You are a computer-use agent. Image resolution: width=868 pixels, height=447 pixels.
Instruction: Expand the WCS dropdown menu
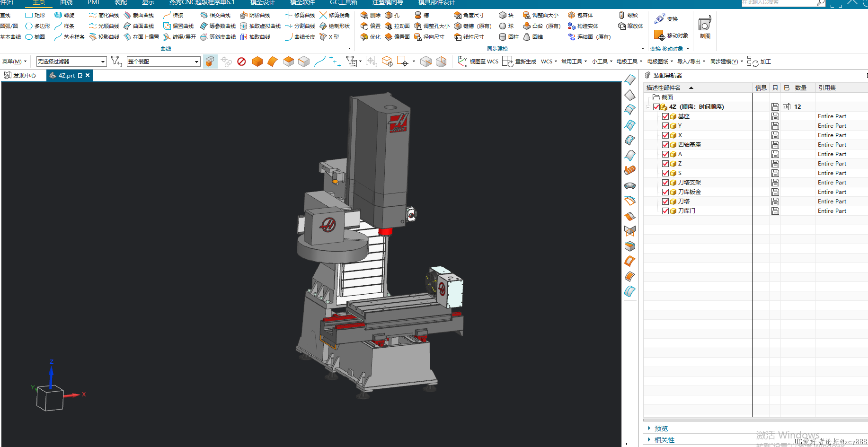coord(549,61)
